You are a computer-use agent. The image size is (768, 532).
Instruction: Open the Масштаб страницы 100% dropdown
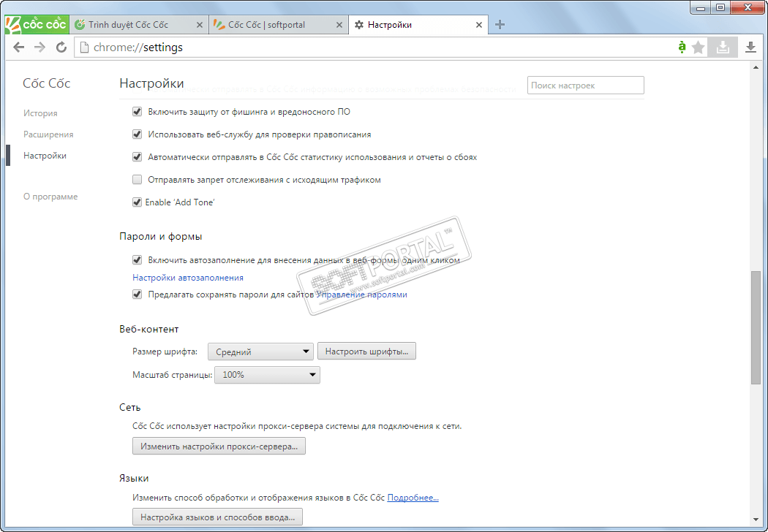(x=267, y=375)
